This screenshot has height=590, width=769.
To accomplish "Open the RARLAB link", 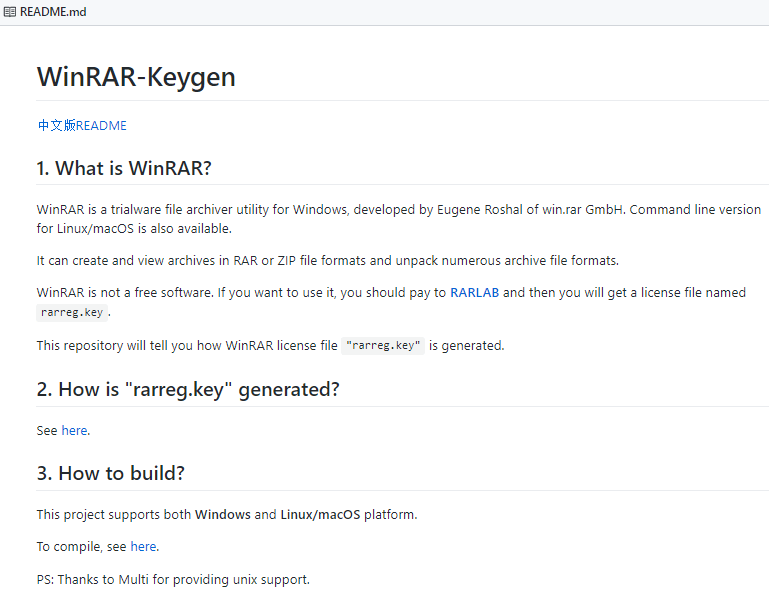I will [x=474, y=293].
